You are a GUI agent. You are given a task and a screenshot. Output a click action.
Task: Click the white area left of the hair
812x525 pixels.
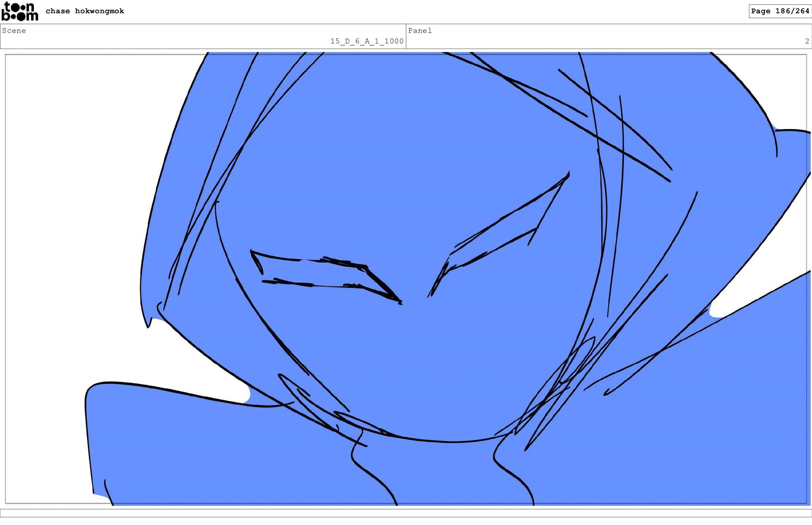(76, 211)
